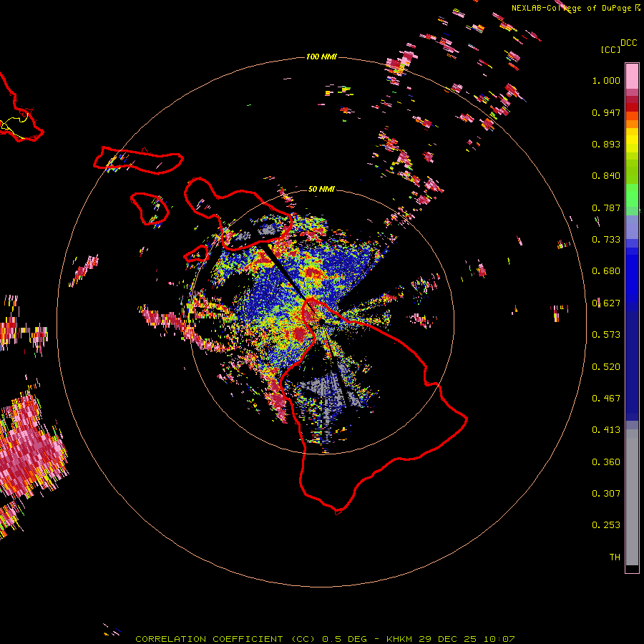Viewport: 644px width, 644px height.
Task: Click the [CC] legend unit label
Action: [610, 49]
